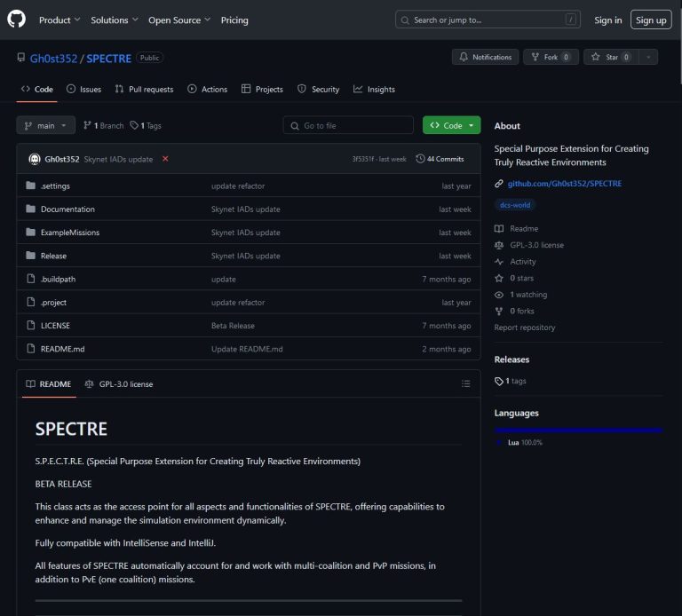
Task: Switch to the Issues tab
Action: 83,89
